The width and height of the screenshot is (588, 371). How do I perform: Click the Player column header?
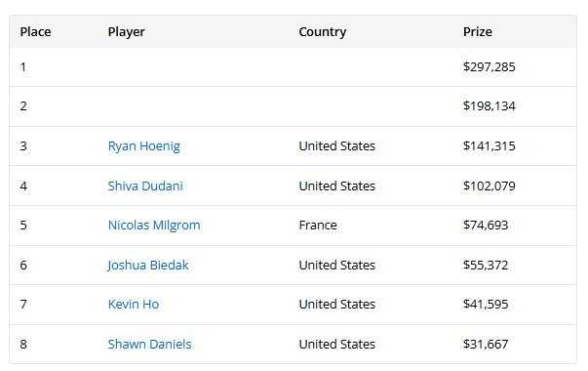click(x=127, y=32)
